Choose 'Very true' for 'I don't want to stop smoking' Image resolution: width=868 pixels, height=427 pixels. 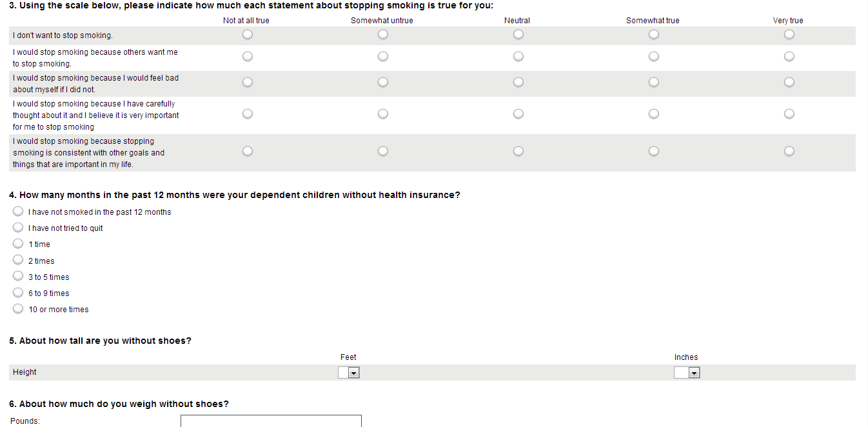(789, 35)
